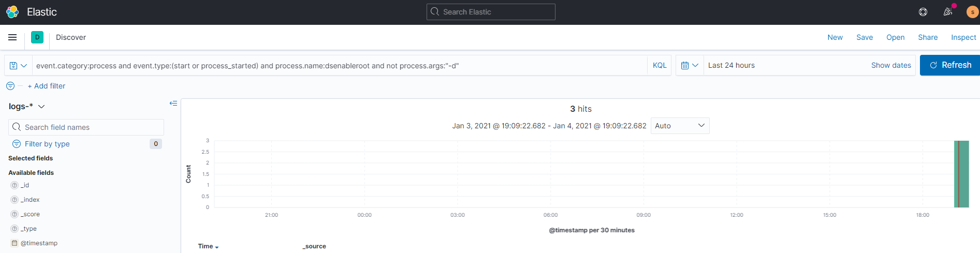This screenshot has width=980, height=253.
Task: Click the Filter by type icon
Action: pyautogui.click(x=17, y=144)
